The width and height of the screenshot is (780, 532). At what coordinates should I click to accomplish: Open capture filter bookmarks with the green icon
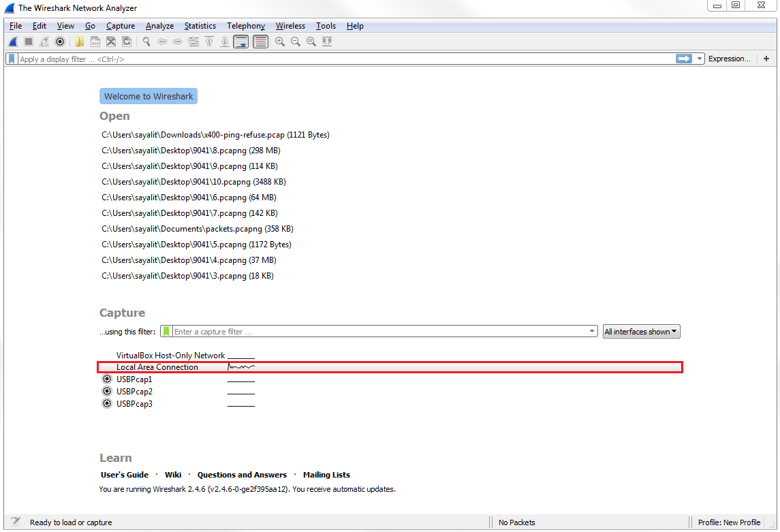point(166,332)
